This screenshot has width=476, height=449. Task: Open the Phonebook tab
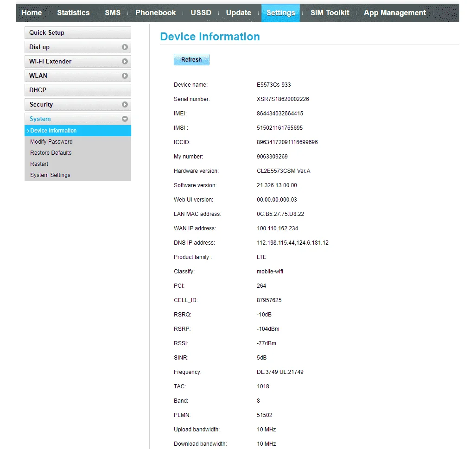155,13
